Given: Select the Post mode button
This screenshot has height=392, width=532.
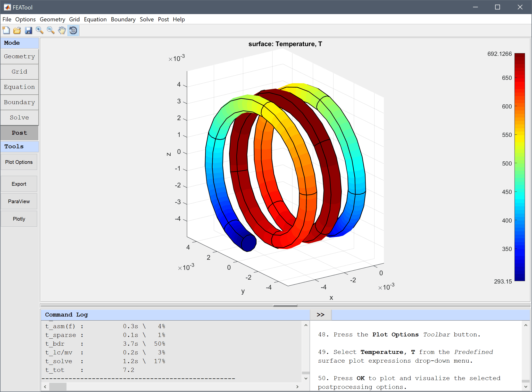Looking at the screenshot, I should [19, 133].
